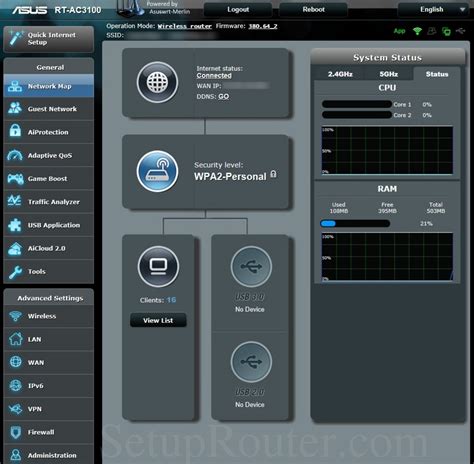This screenshot has width=474, height=464.
Task: Switch to the 2.4GHz tab
Action: pos(340,74)
